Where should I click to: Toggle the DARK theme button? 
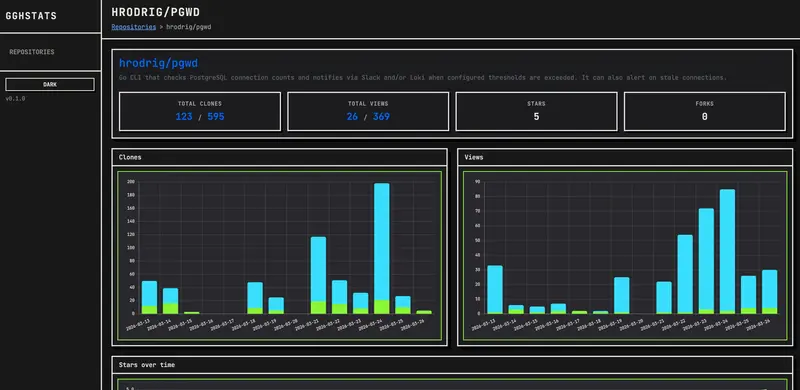tap(50, 85)
